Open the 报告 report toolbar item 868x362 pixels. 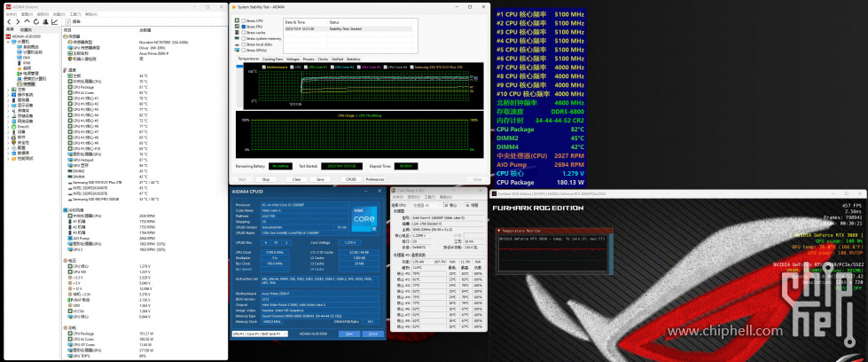(x=73, y=21)
